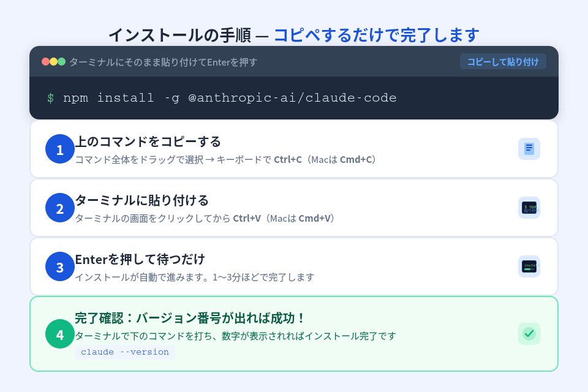Click the terminal paste icon in step 2
The image size is (588, 392).
pos(529,208)
